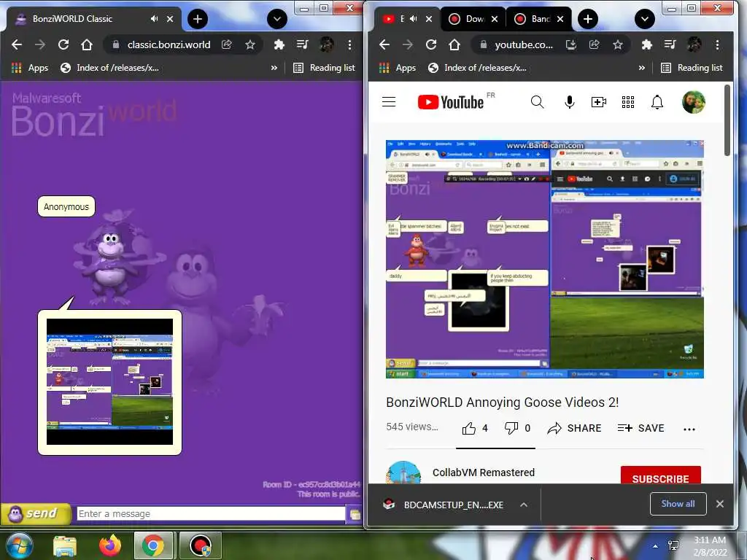Open Extensions in YouTube window
This screenshot has height=560, width=747.
click(646, 44)
